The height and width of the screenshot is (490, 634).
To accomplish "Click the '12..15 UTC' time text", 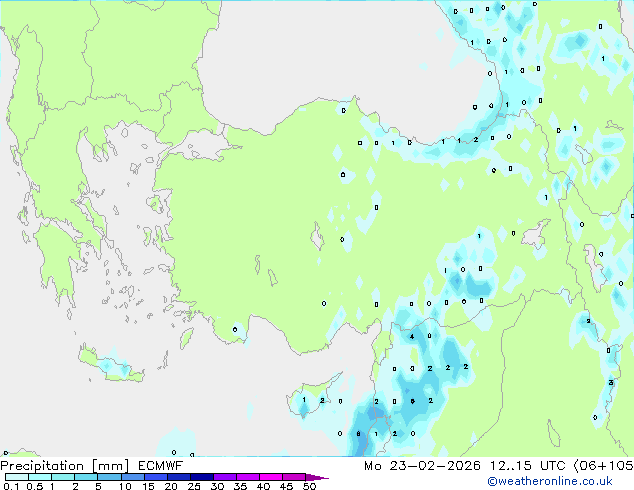I will point(528,466).
